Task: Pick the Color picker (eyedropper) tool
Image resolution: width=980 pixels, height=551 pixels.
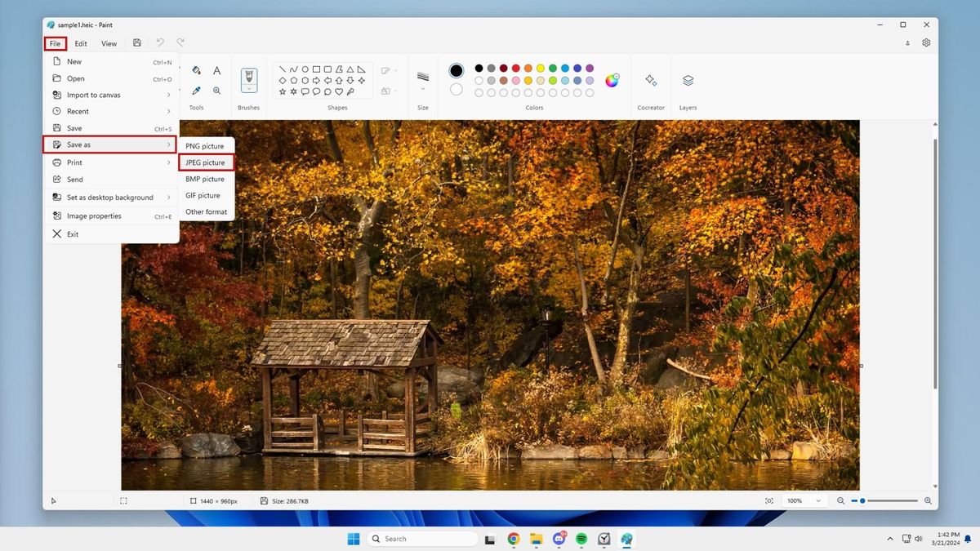Action: coord(196,91)
